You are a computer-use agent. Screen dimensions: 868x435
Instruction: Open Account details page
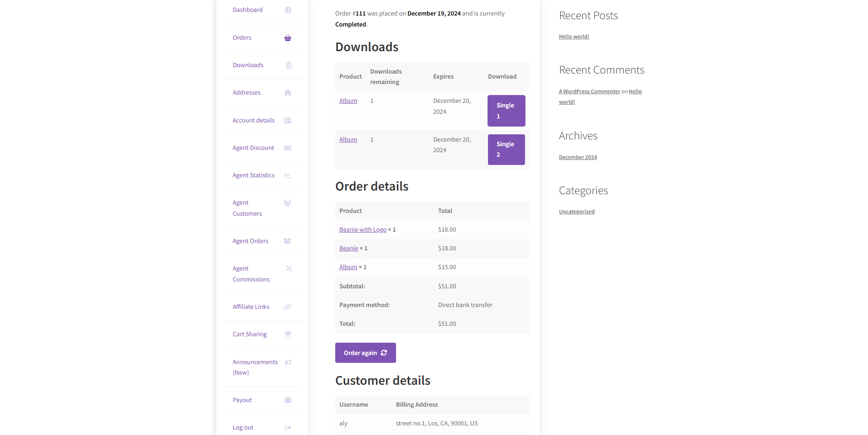tap(253, 121)
